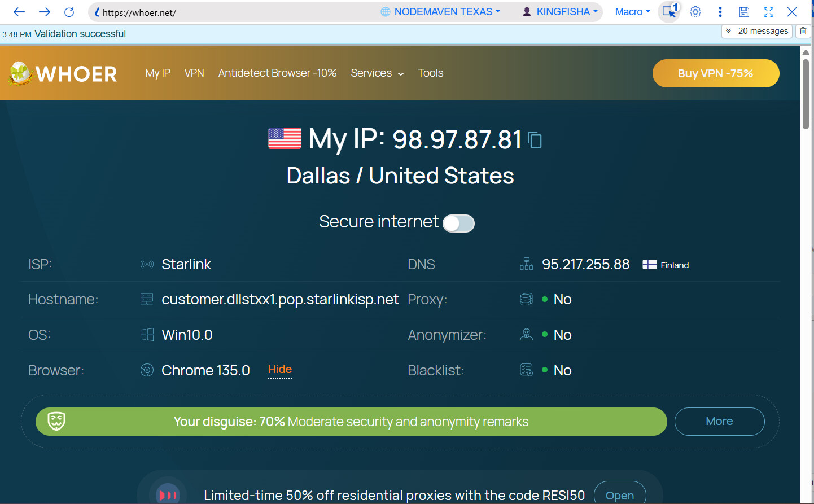The image size is (814, 504).
Task: Click the Open button in the promo banner
Action: click(x=620, y=495)
